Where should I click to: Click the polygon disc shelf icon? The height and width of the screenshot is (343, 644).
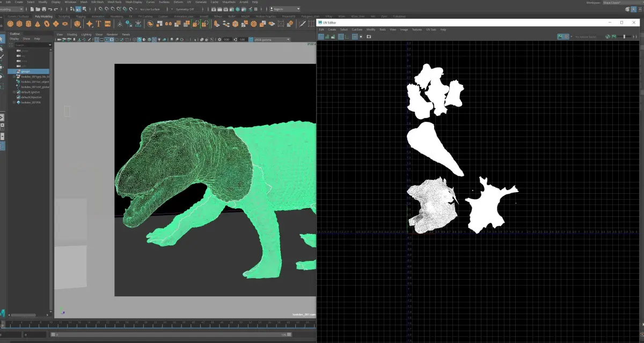pos(64,24)
